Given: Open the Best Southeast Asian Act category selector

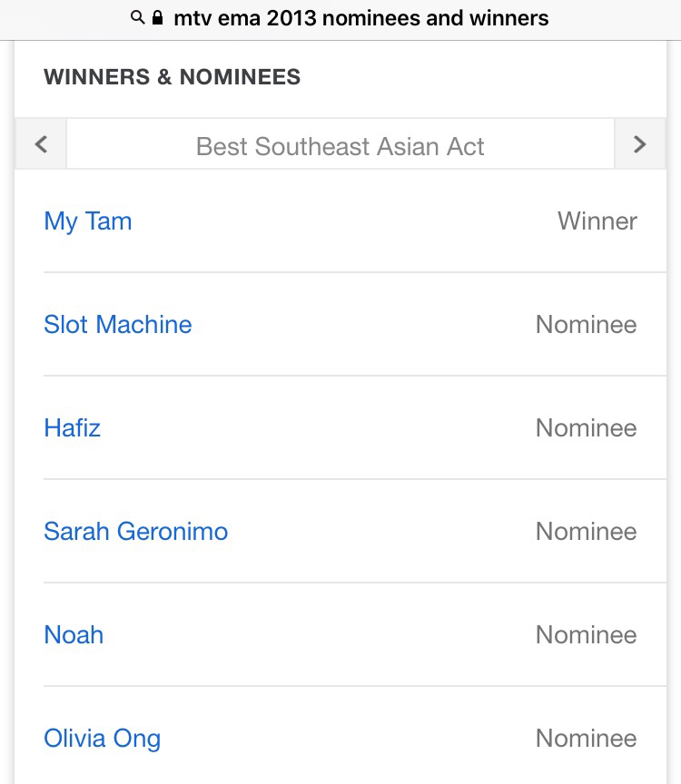Looking at the screenshot, I should click(x=340, y=146).
